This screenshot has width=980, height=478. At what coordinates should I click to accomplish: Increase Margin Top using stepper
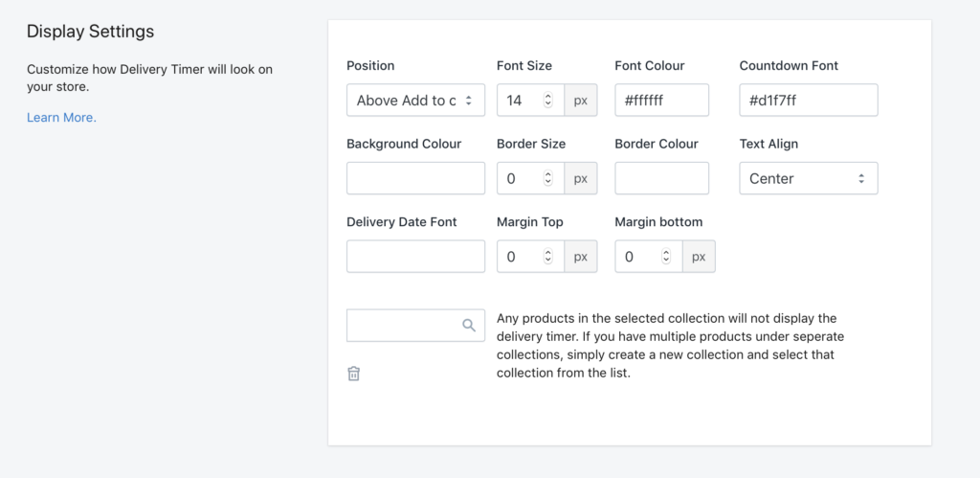(x=548, y=253)
